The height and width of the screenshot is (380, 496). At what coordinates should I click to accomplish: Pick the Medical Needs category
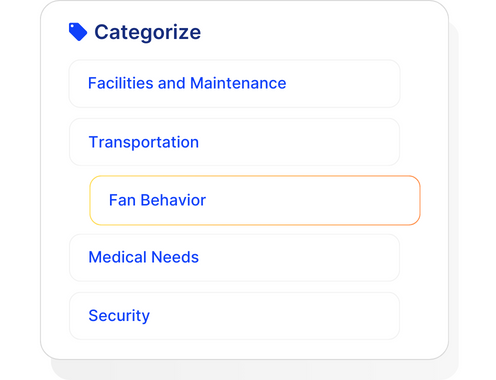[x=234, y=258]
